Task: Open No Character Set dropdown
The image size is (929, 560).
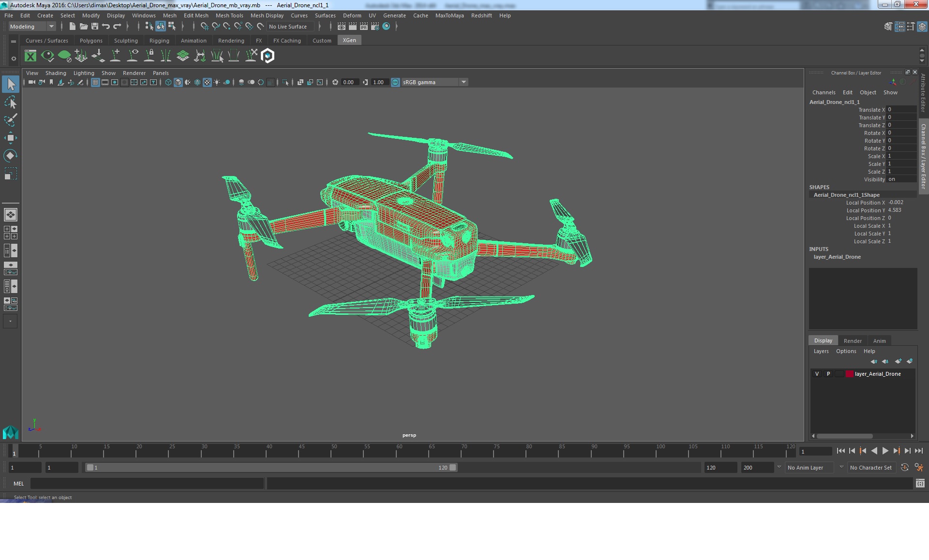Action: [x=871, y=468]
